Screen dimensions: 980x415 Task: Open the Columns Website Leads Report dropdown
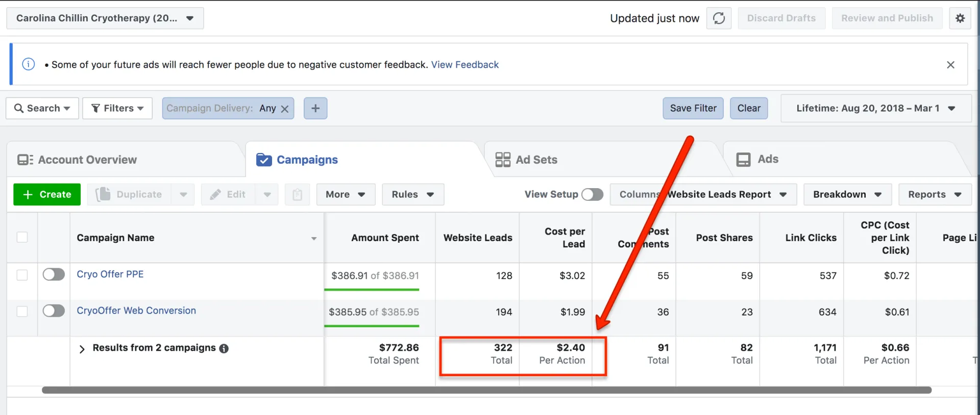(703, 194)
